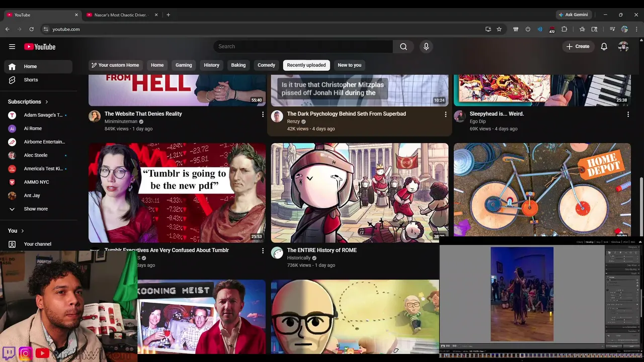Screen dimensions: 644x362
Task: Open Alec Steele subscription
Action: [x=38, y=155]
